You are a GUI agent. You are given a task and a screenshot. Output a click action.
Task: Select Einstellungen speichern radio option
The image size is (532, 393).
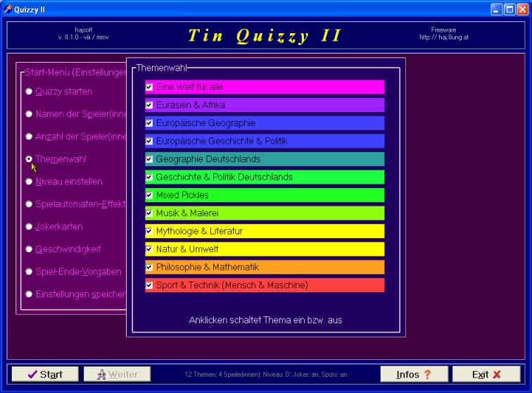tap(29, 294)
